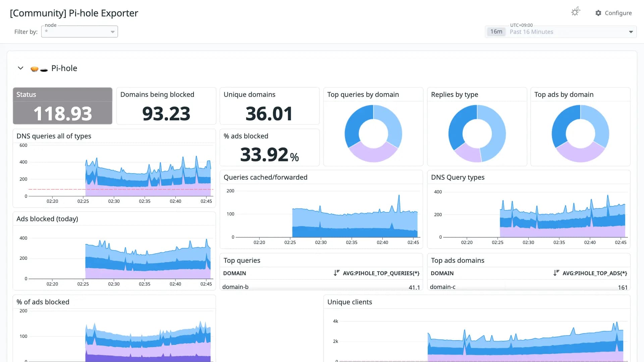Click the domain-c row in Top ads domains
The width and height of the screenshot is (644, 362).
pyautogui.click(x=529, y=287)
